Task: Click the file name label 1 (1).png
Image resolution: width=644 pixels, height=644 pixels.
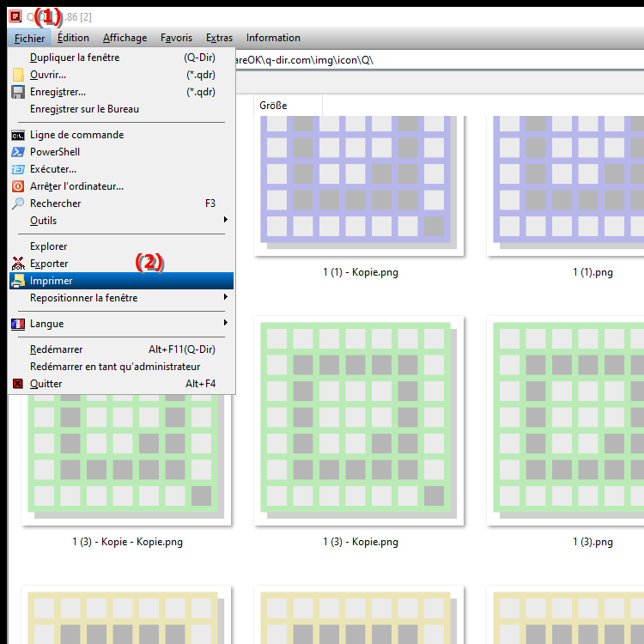Action: coord(592,272)
